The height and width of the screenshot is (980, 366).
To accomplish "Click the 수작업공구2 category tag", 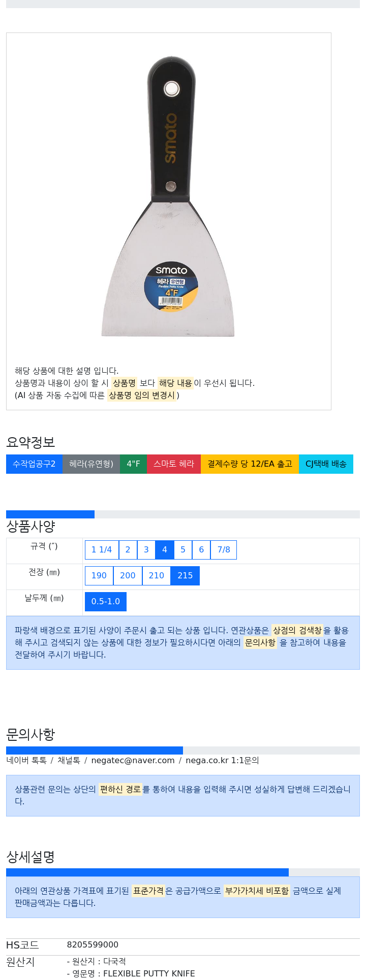I will coord(34,464).
